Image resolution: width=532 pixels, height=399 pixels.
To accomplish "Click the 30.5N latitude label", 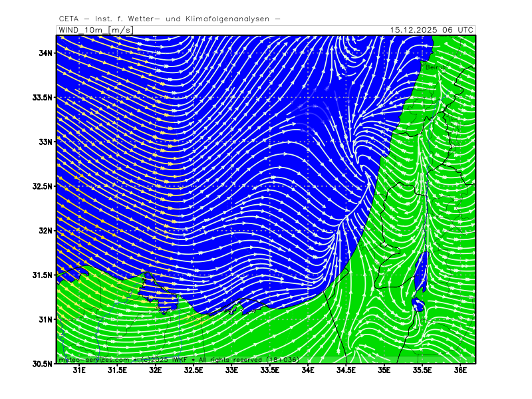I will tap(43, 364).
